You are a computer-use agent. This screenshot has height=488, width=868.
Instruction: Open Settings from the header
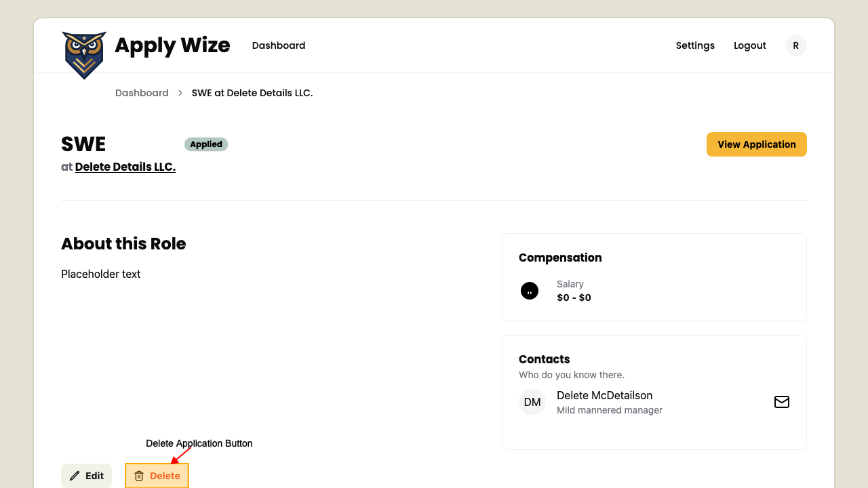tap(695, 45)
